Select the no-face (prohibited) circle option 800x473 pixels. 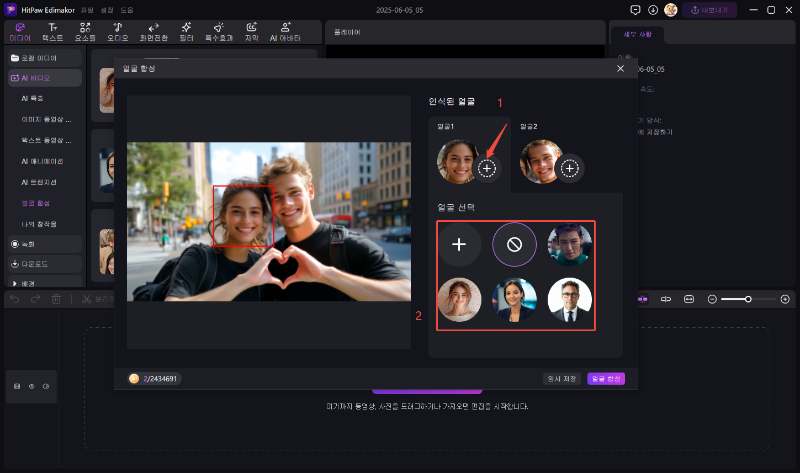pyautogui.click(x=514, y=244)
